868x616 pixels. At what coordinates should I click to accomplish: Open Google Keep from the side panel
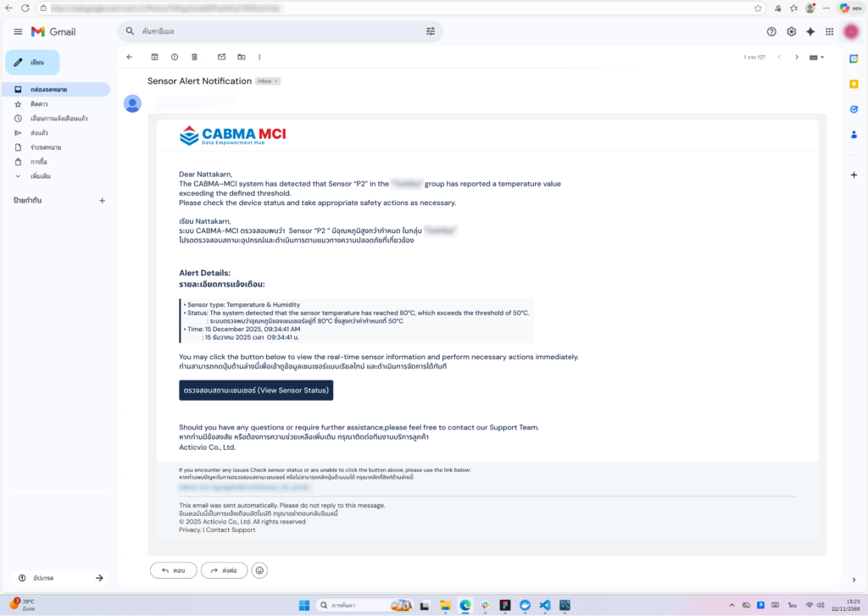854,83
